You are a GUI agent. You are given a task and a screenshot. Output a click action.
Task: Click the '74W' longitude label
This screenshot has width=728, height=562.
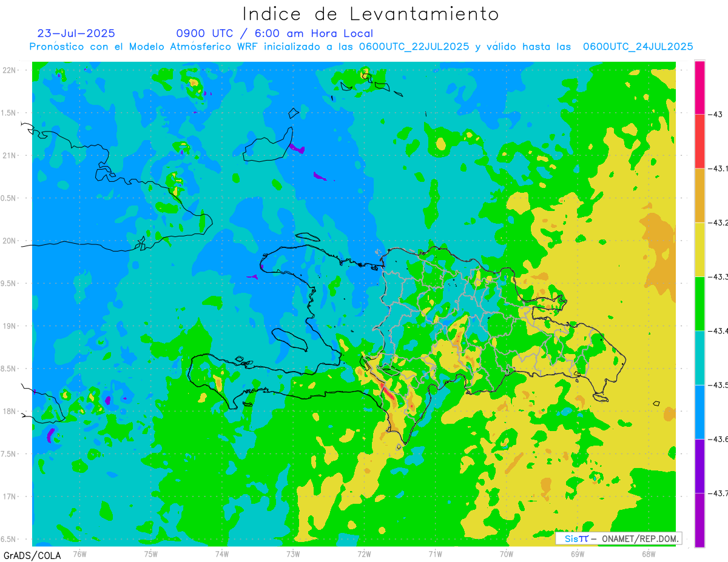(x=221, y=554)
